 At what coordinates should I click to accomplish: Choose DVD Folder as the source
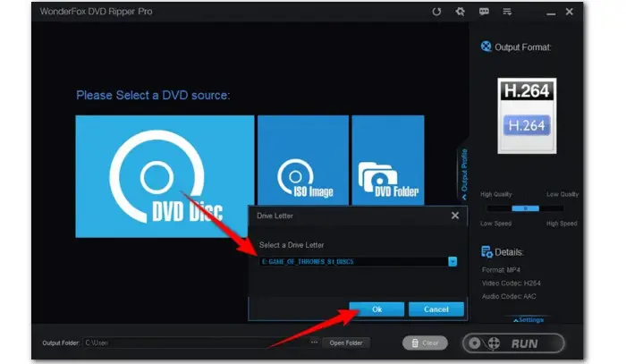click(388, 160)
